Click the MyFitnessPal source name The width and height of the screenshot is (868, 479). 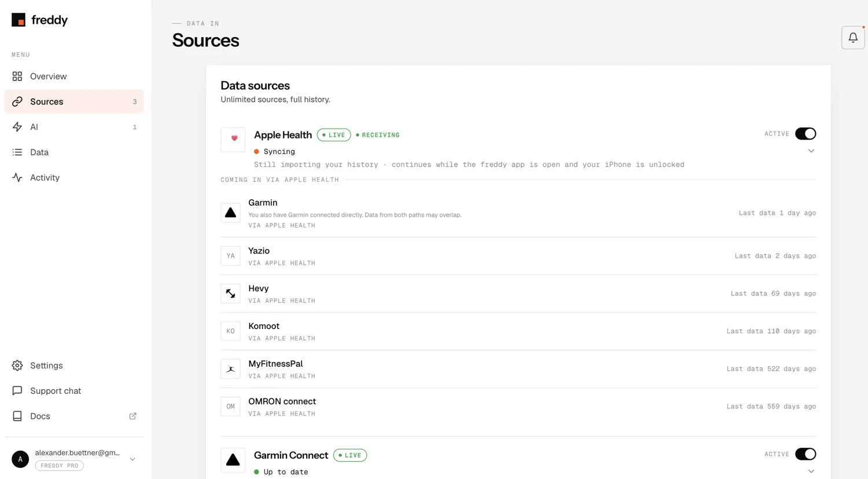(x=275, y=364)
